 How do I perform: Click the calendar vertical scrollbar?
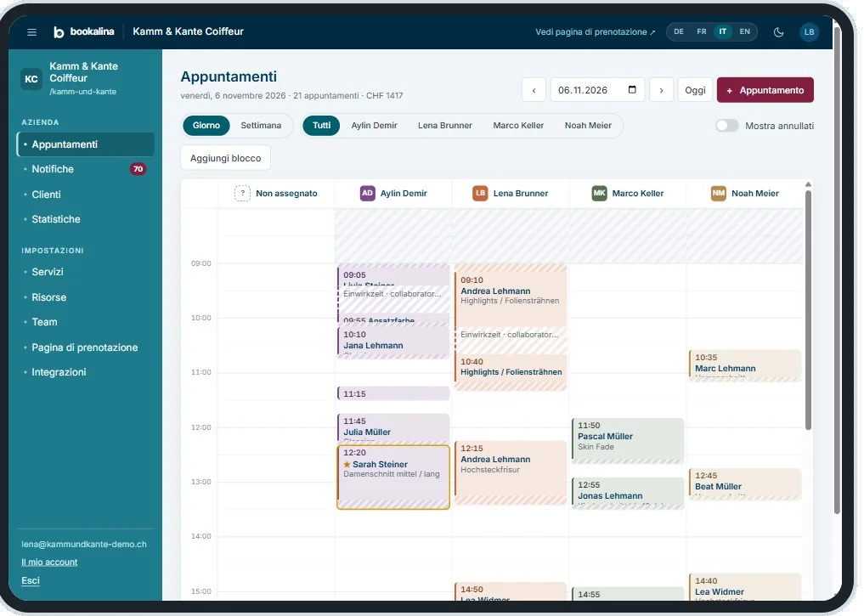pyautogui.click(x=808, y=309)
